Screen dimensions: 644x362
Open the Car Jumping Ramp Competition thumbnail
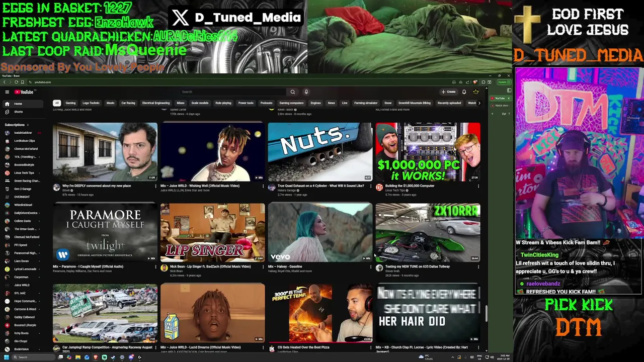pyautogui.click(x=105, y=313)
